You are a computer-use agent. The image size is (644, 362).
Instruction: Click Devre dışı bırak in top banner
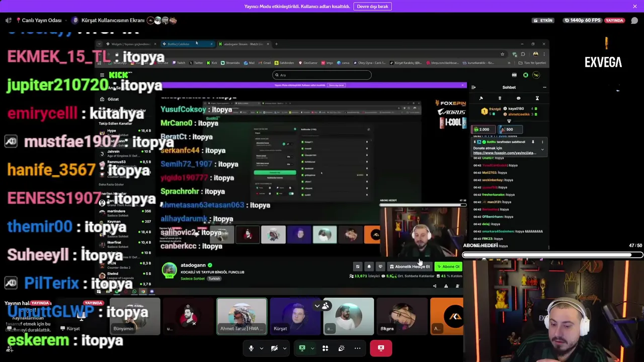(x=372, y=7)
